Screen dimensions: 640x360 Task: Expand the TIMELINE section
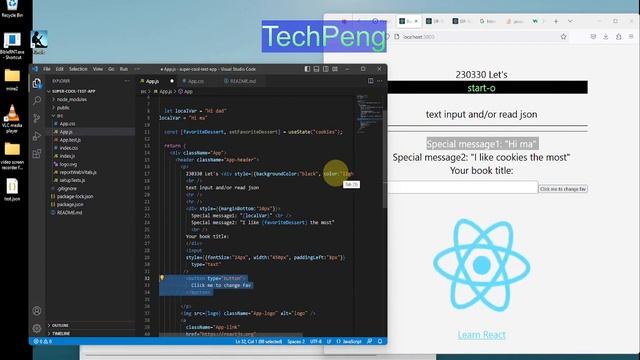click(60, 333)
